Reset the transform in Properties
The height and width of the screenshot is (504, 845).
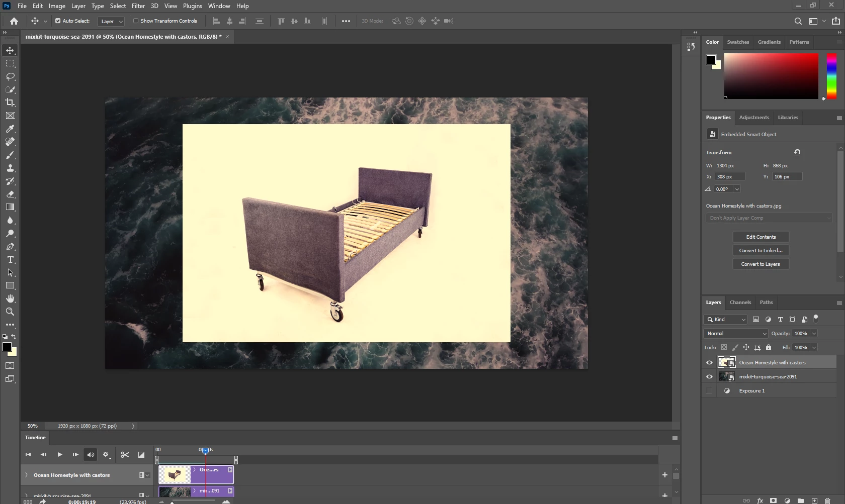[x=797, y=152]
